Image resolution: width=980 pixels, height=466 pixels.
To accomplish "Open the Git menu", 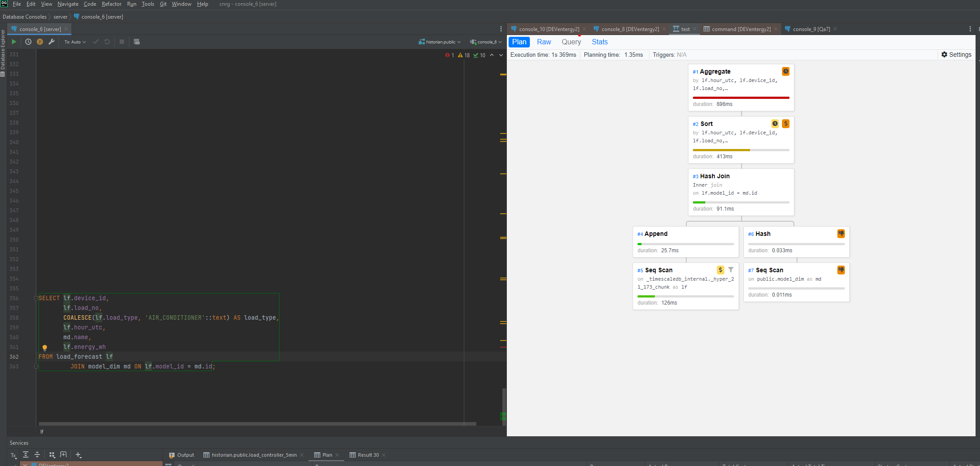I will [x=163, y=4].
